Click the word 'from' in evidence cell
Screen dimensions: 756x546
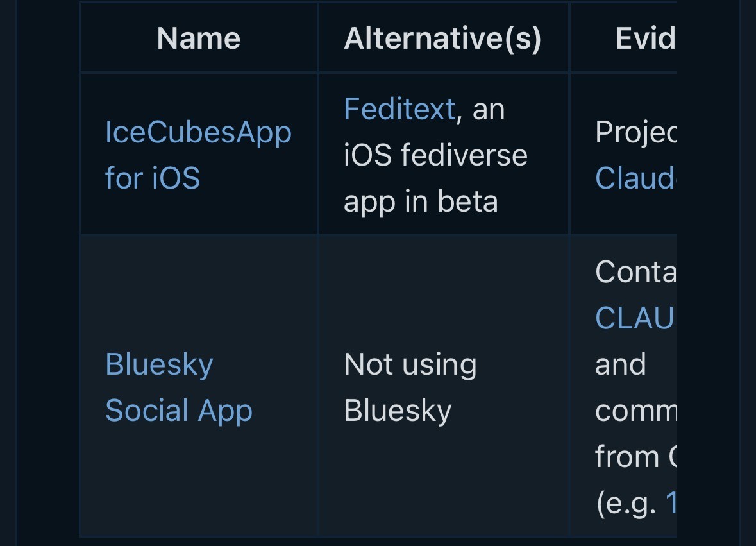click(x=626, y=457)
